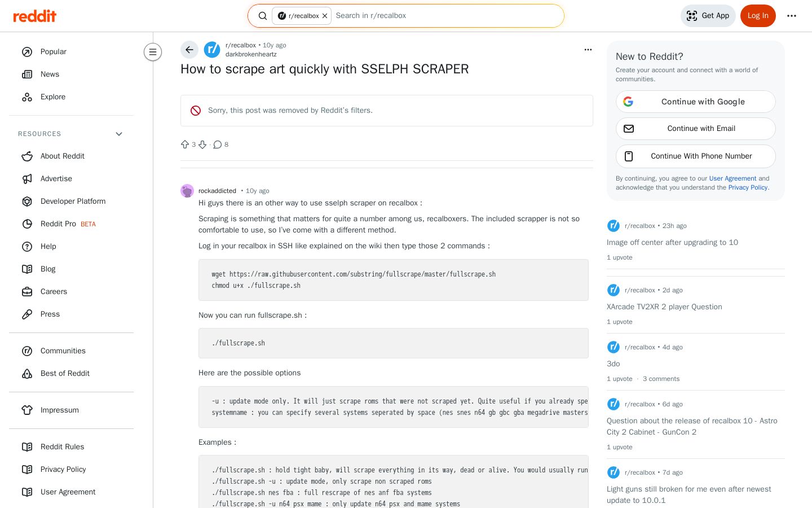Click Continue with Google
Image resolution: width=812 pixels, height=508 pixels.
coord(696,102)
